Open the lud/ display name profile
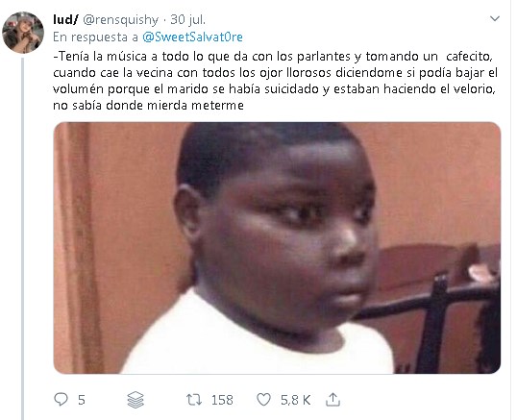 pyautogui.click(x=65, y=20)
